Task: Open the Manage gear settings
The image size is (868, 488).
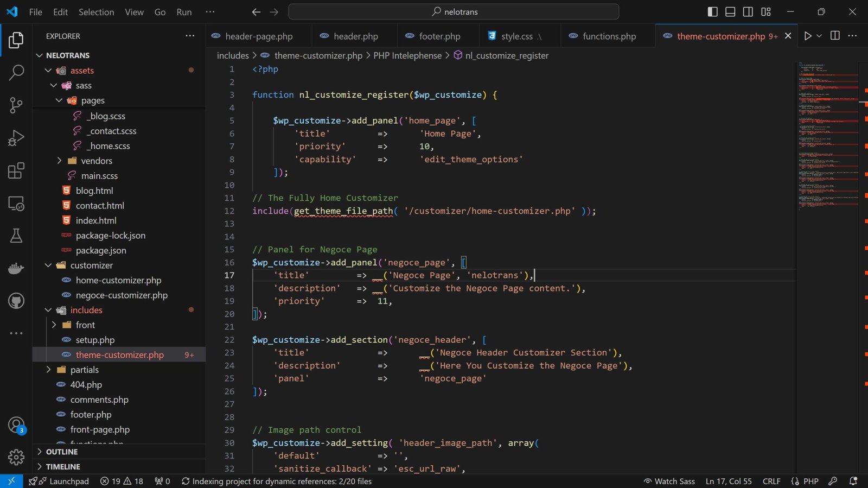Action: pyautogui.click(x=16, y=457)
